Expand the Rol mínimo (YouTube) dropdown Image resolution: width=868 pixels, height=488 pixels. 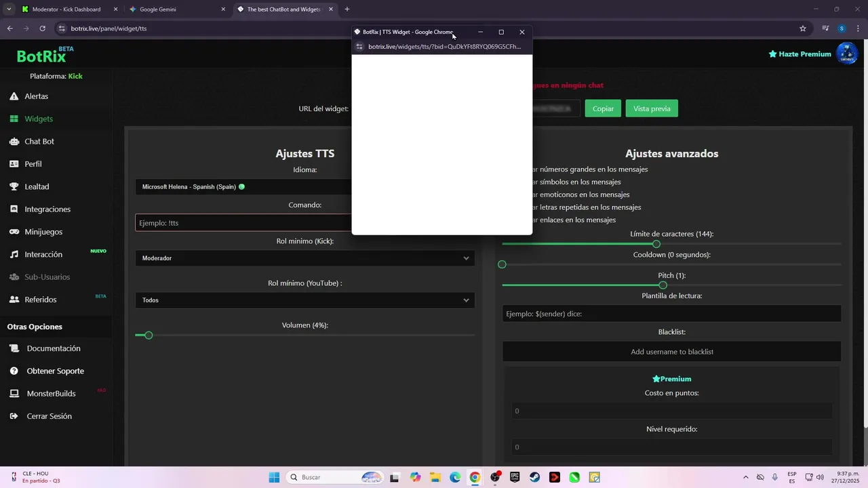[305, 300]
